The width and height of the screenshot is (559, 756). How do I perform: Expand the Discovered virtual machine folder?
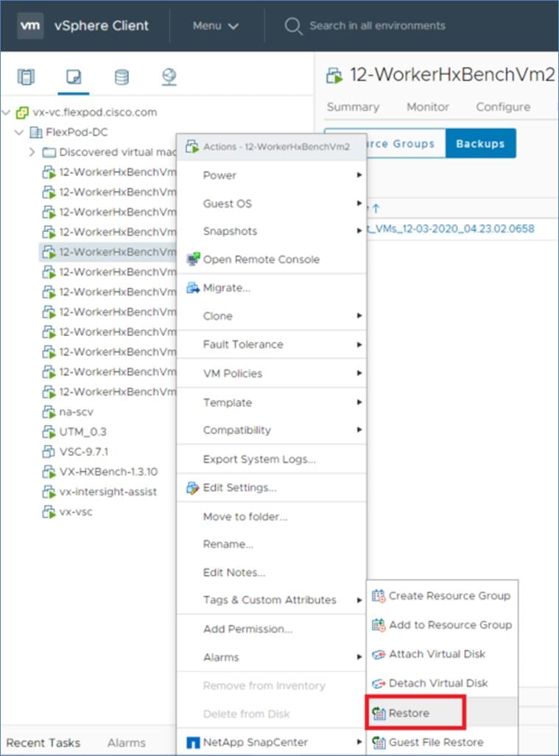[32, 153]
